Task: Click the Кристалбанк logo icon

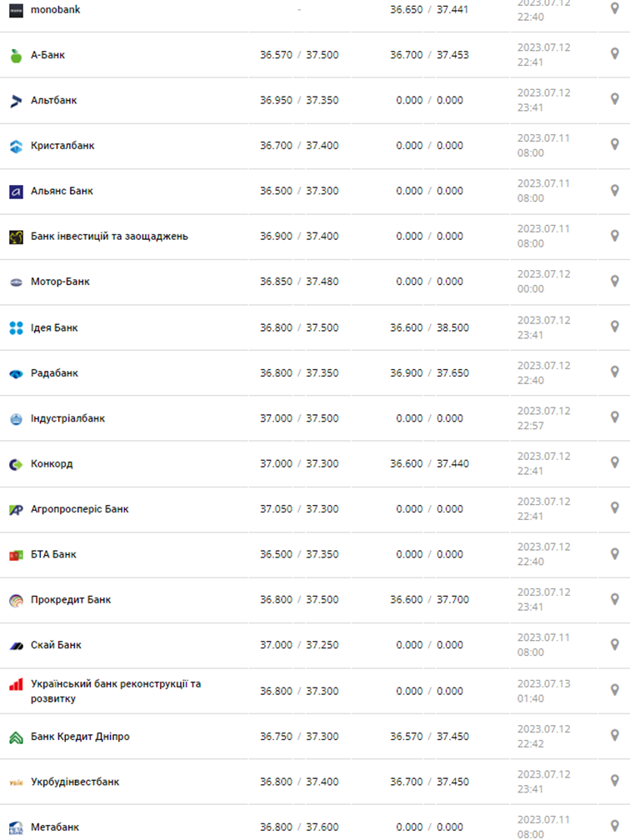Action: (x=16, y=147)
